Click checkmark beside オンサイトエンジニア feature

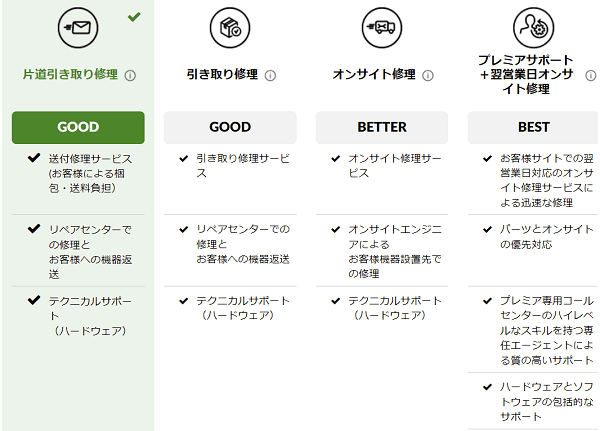(336, 229)
